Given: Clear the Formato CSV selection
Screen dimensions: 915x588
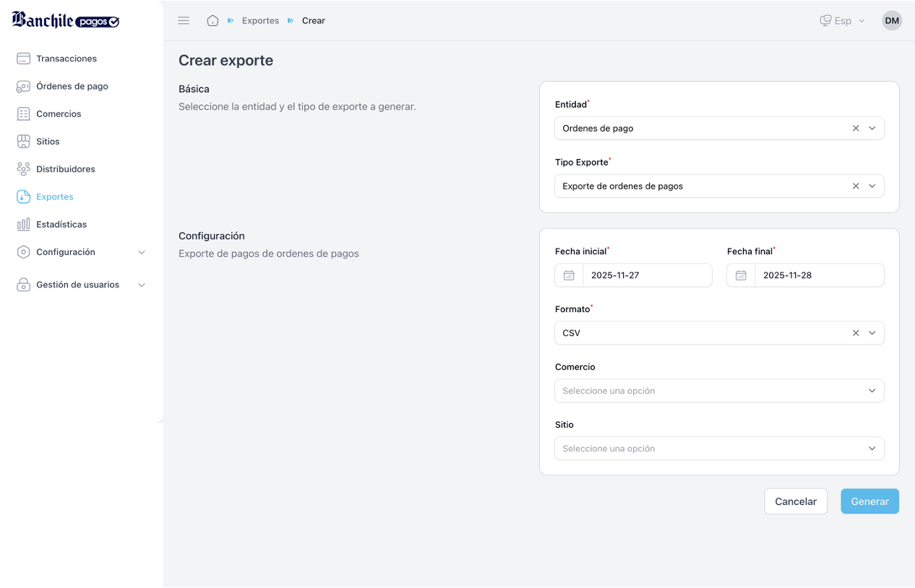Looking at the screenshot, I should [x=856, y=333].
